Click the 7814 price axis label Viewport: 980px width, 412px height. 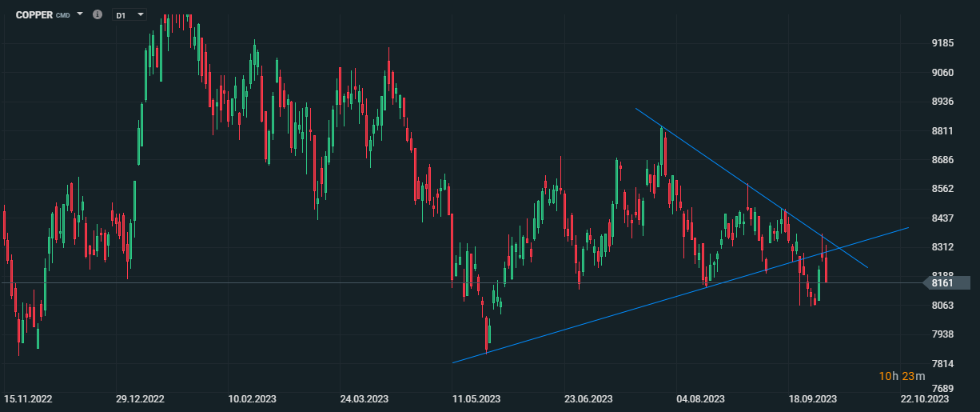[x=943, y=363]
